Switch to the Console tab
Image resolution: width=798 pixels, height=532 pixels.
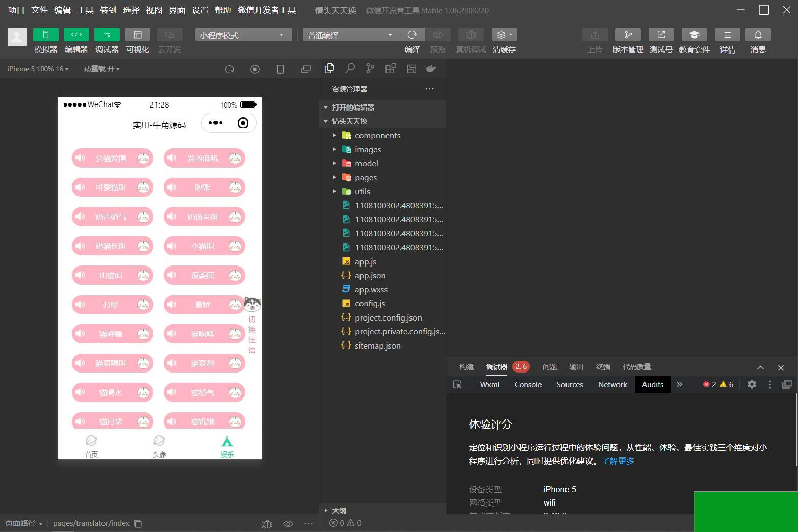click(528, 385)
